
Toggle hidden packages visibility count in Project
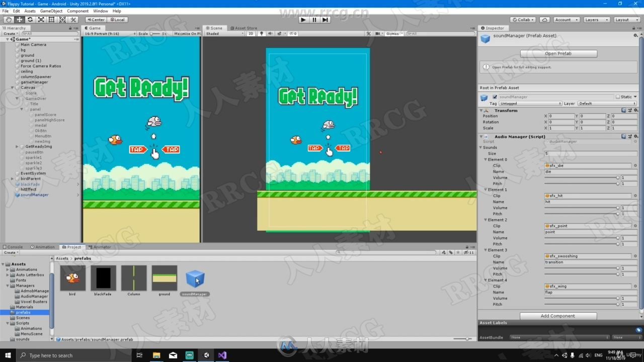tap(469, 252)
